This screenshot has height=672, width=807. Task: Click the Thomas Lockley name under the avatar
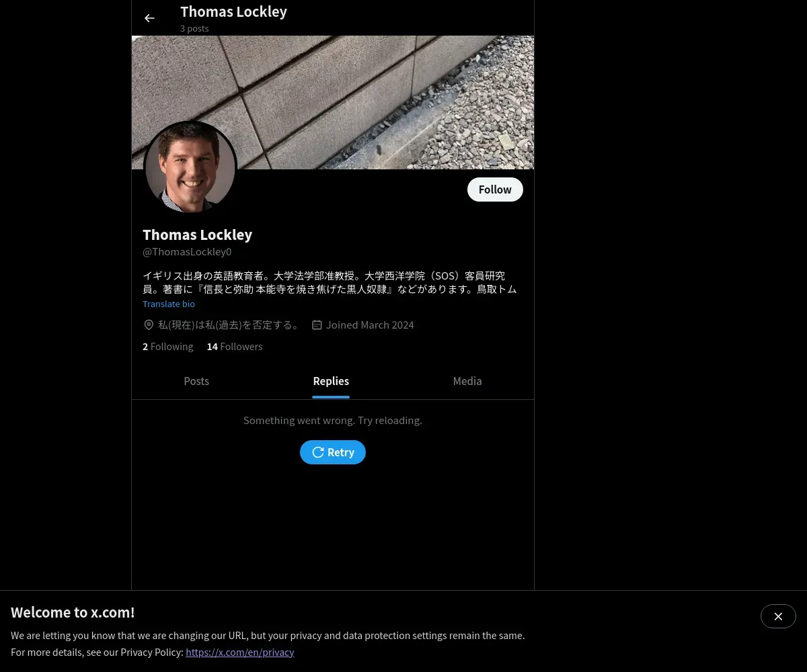point(197,235)
